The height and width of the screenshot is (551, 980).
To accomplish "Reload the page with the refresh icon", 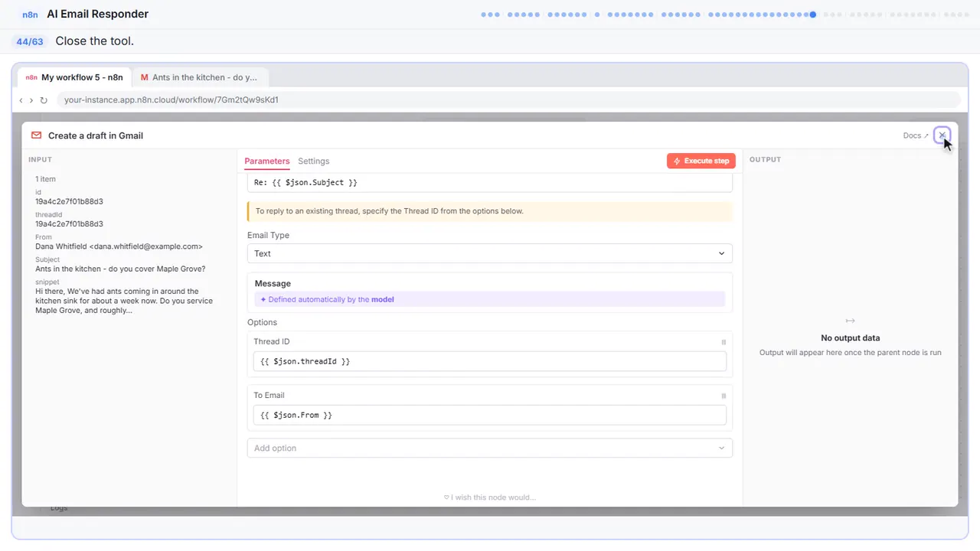I will click(44, 100).
